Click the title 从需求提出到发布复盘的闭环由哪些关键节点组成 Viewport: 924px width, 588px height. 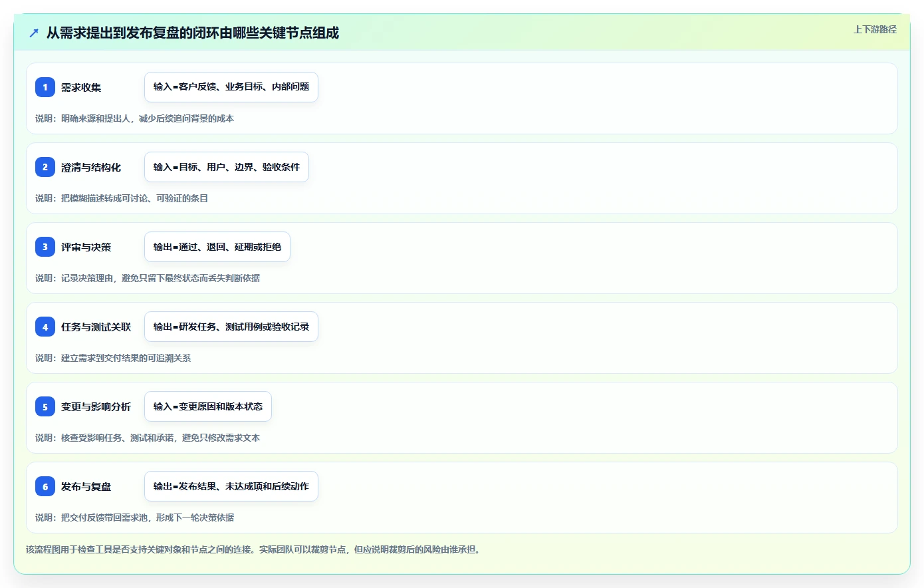coord(193,33)
